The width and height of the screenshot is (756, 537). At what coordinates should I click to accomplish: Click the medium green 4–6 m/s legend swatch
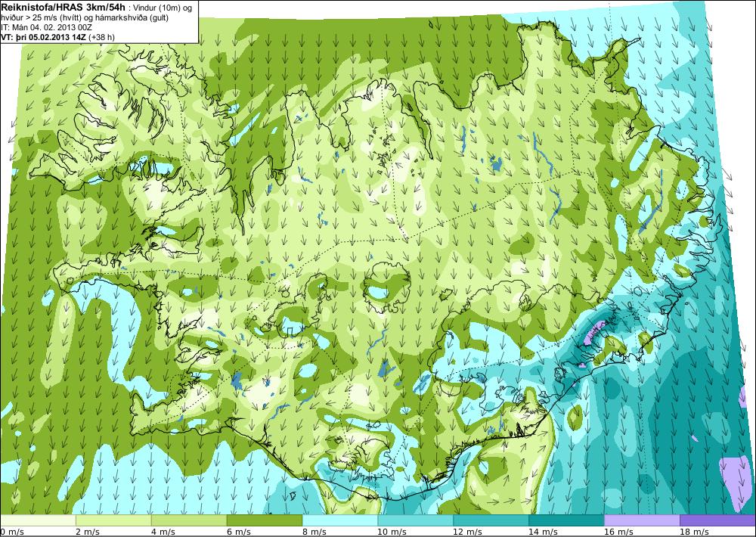point(189,520)
